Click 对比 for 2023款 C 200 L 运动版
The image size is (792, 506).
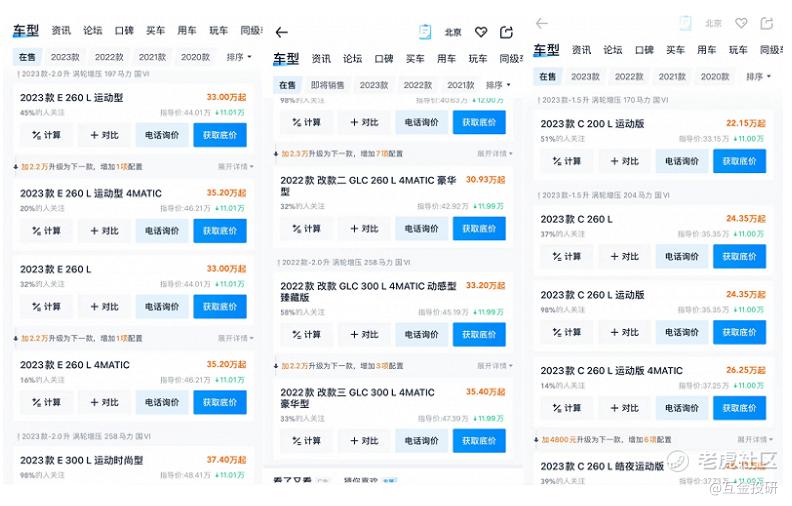624,161
